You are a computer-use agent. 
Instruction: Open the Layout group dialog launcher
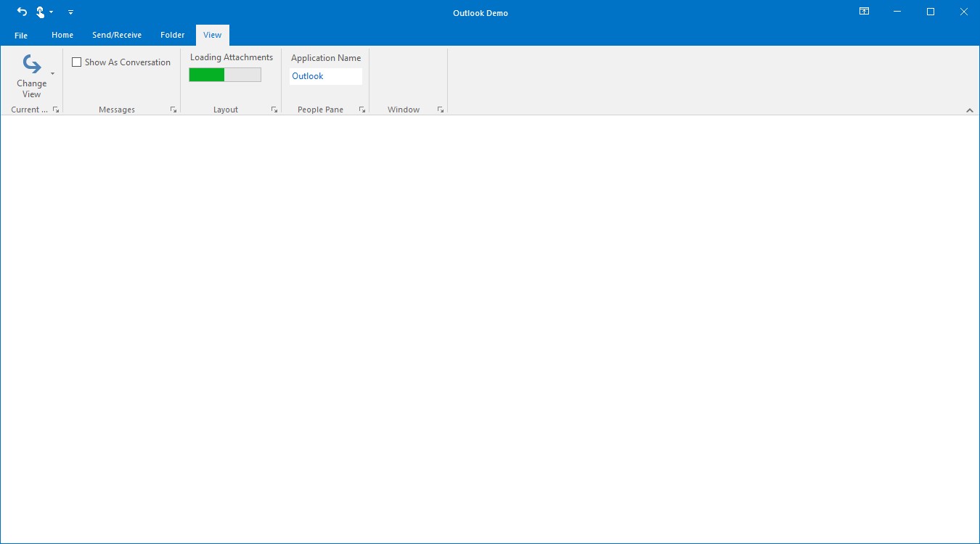click(x=274, y=109)
